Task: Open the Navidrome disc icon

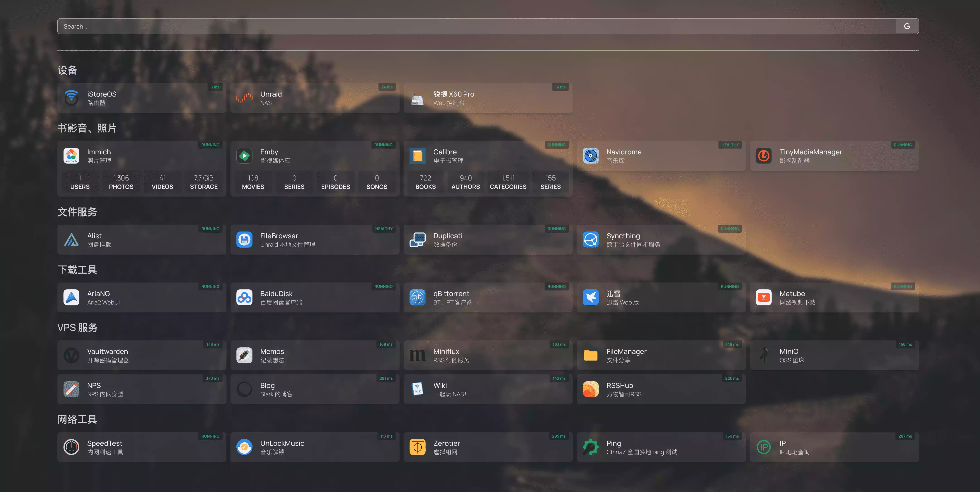Action: (x=590, y=156)
